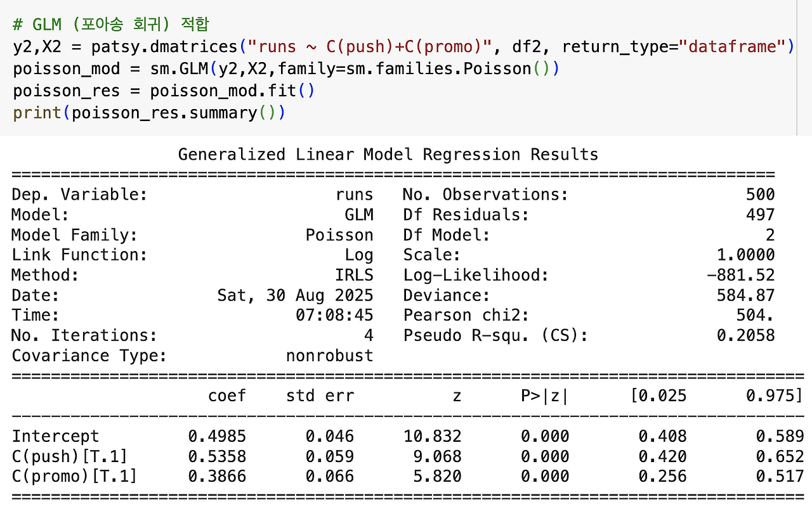Click the P>|z| column header

coord(545,396)
